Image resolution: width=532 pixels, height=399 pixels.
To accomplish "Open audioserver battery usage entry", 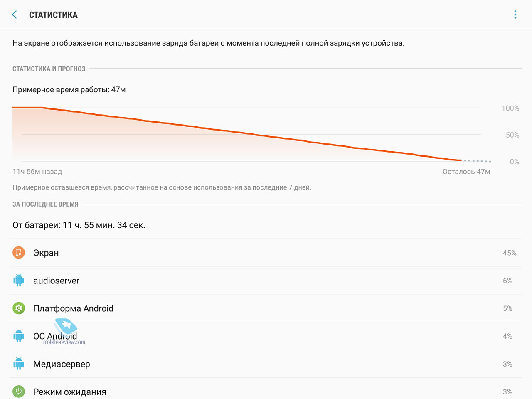I will [266, 281].
